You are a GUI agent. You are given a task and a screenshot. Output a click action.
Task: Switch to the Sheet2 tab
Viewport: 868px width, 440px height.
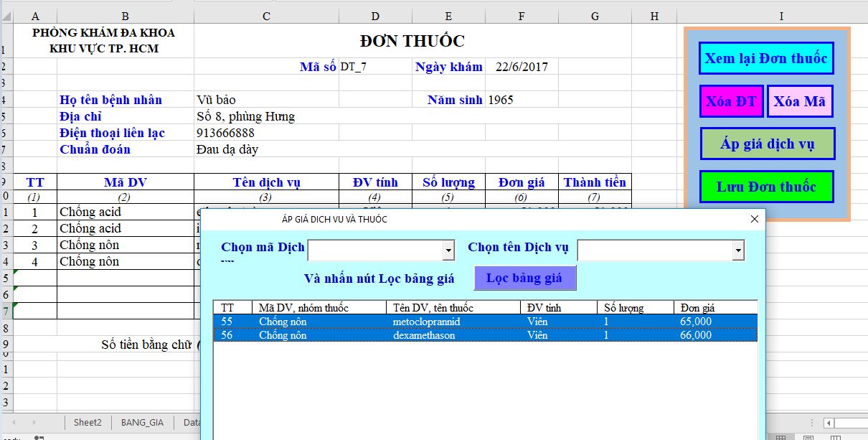(88, 422)
